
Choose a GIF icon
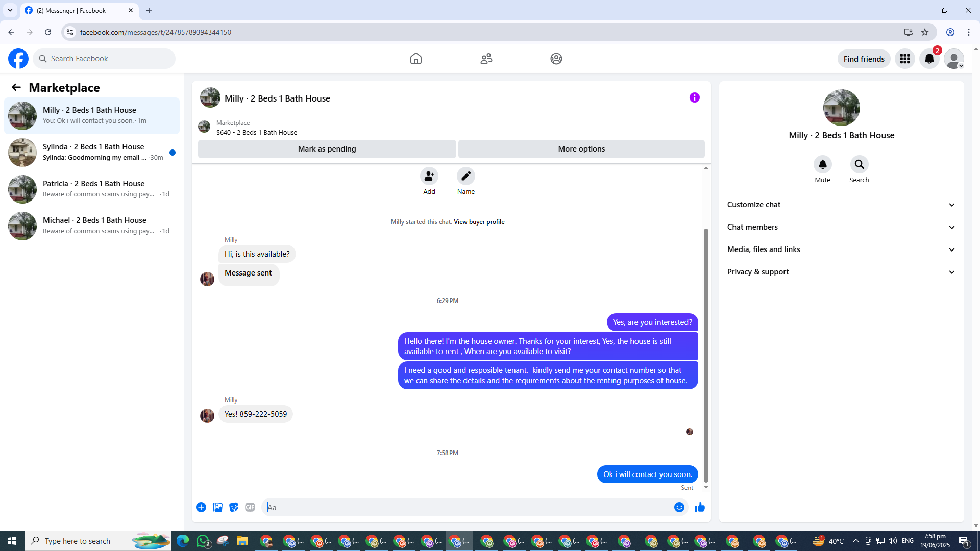pos(250,507)
